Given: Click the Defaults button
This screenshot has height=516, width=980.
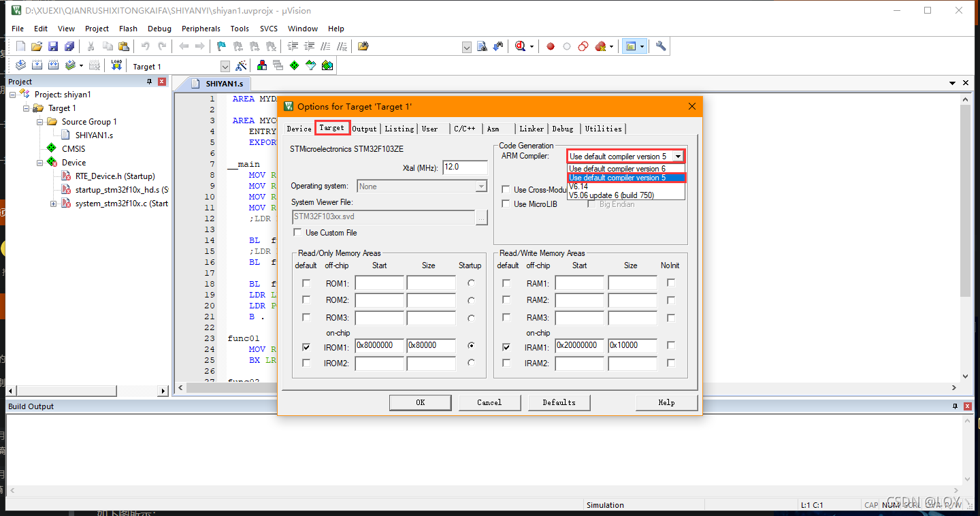Looking at the screenshot, I should click(x=559, y=402).
